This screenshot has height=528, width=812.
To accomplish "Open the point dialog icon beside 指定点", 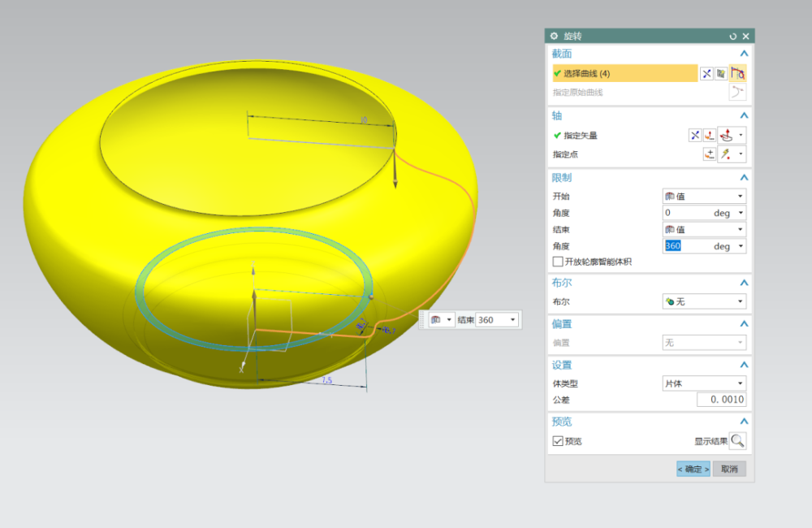I will pos(710,154).
